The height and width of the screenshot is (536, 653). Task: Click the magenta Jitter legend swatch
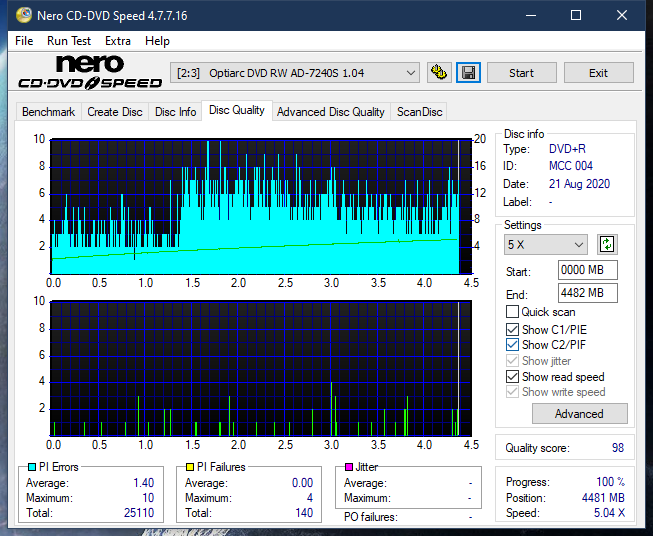pyautogui.click(x=349, y=467)
